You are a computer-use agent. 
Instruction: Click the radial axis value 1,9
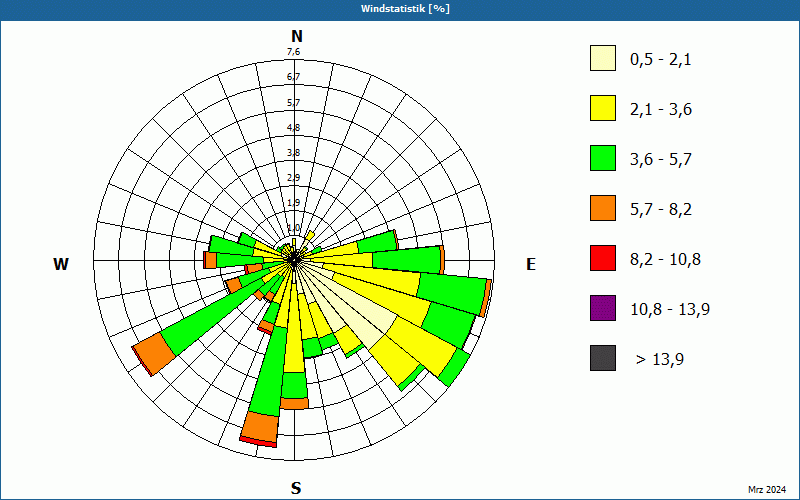point(293,202)
